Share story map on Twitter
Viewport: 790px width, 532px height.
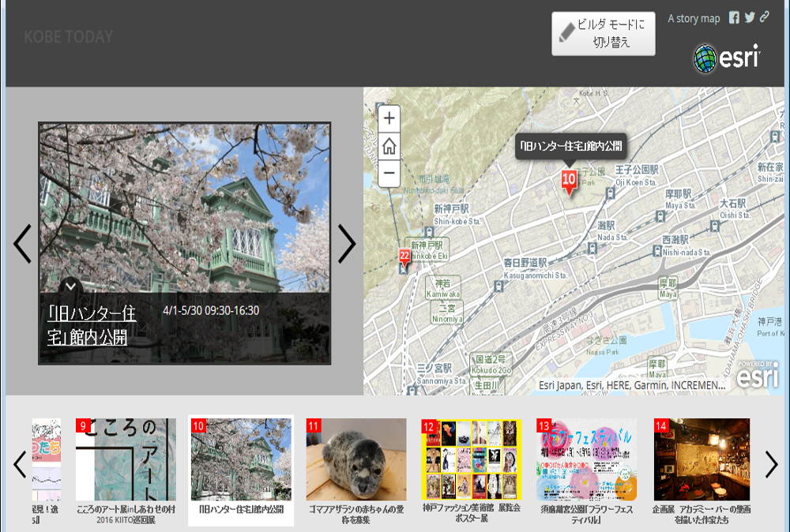point(749,17)
